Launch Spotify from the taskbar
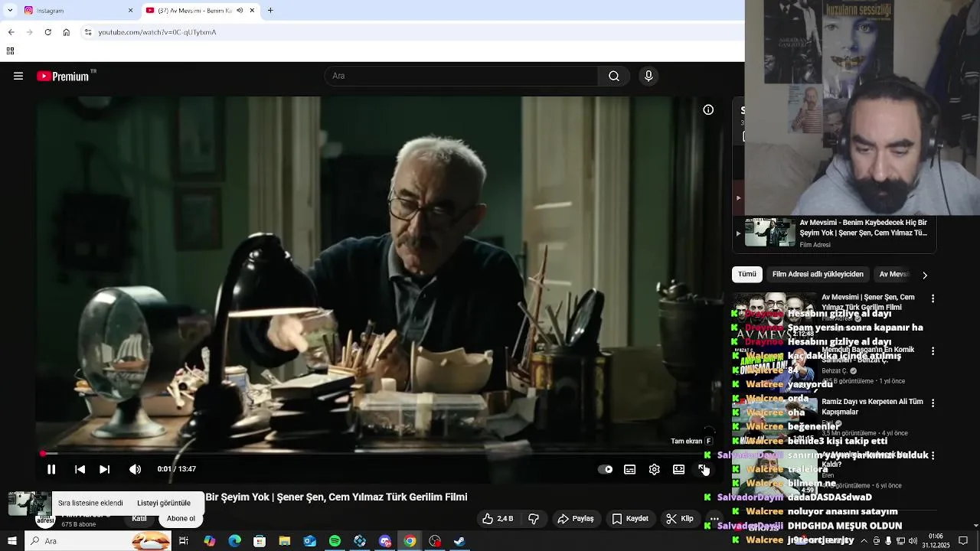This screenshot has width=980, height=551. point(335,541)
